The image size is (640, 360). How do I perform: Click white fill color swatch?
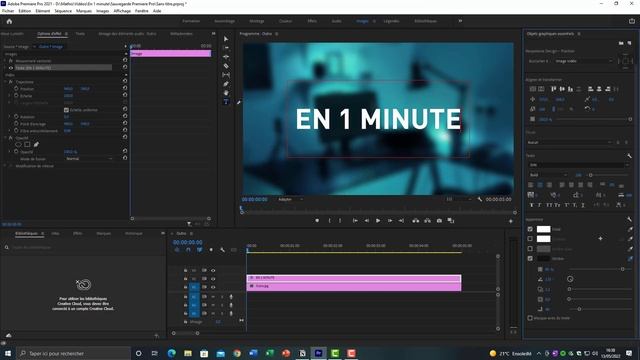tap(543, 229)
